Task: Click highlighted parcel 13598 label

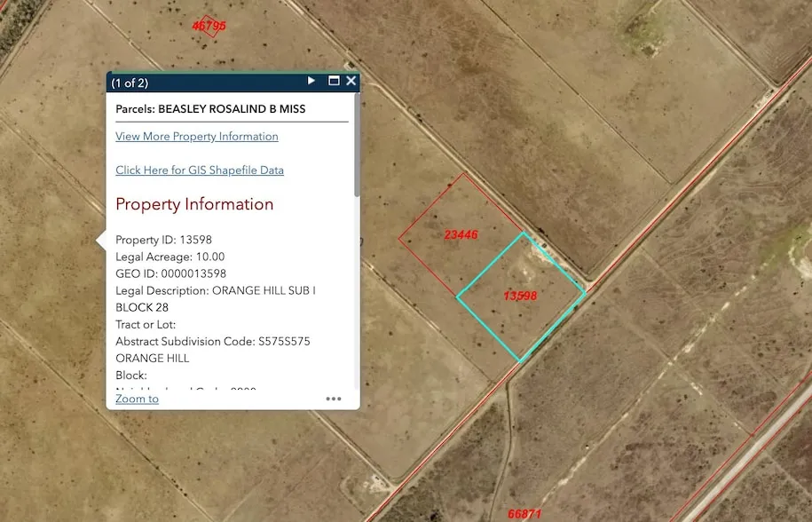Action: tap(520, 296)
